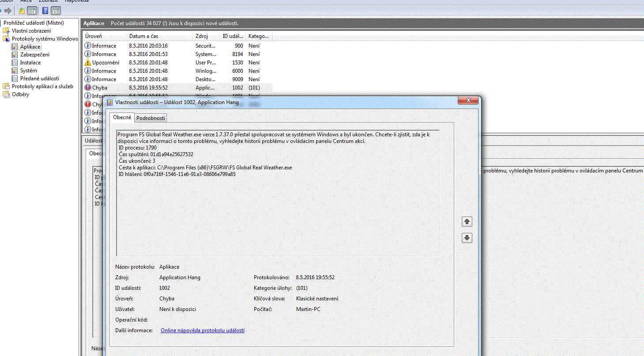Sort by Úroveň column header
Screen dimensions: 644x356
pos(105,36)
